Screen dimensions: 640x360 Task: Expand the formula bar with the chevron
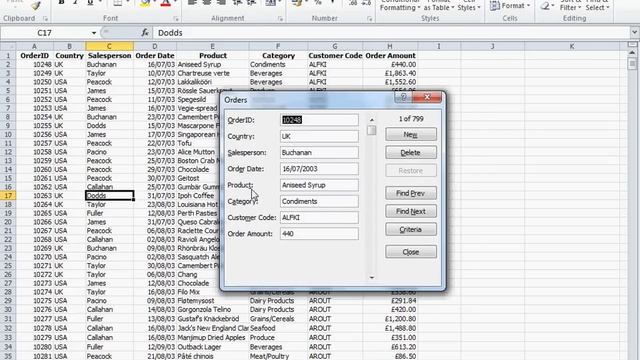(x=634, y=33)
